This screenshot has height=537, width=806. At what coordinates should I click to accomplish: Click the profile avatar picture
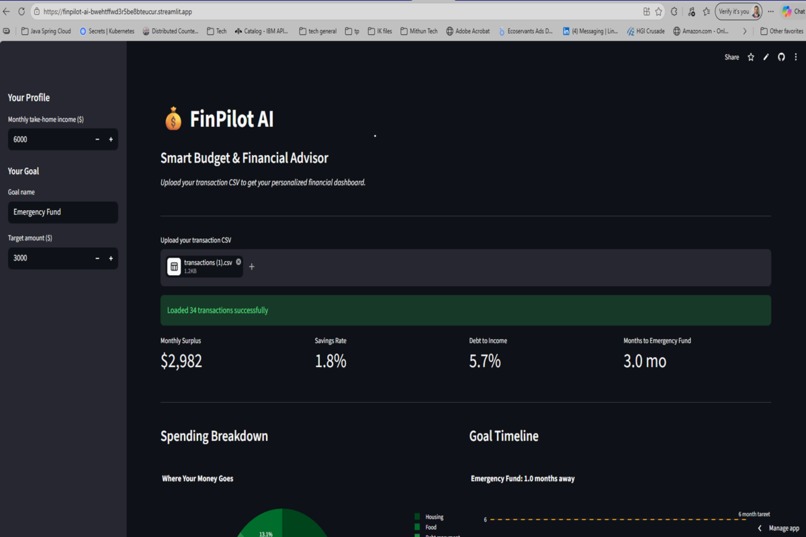click(x=756, y=11)
